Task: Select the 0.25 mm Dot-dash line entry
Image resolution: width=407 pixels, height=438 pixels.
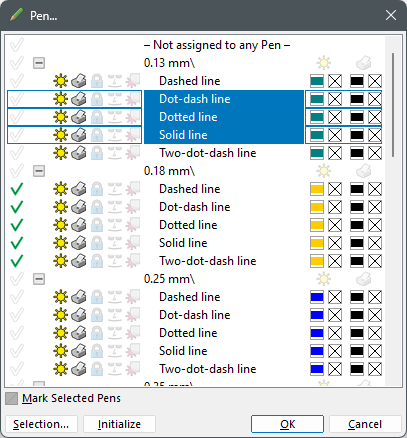Action: pyautogui.click(x=195, y=315)
